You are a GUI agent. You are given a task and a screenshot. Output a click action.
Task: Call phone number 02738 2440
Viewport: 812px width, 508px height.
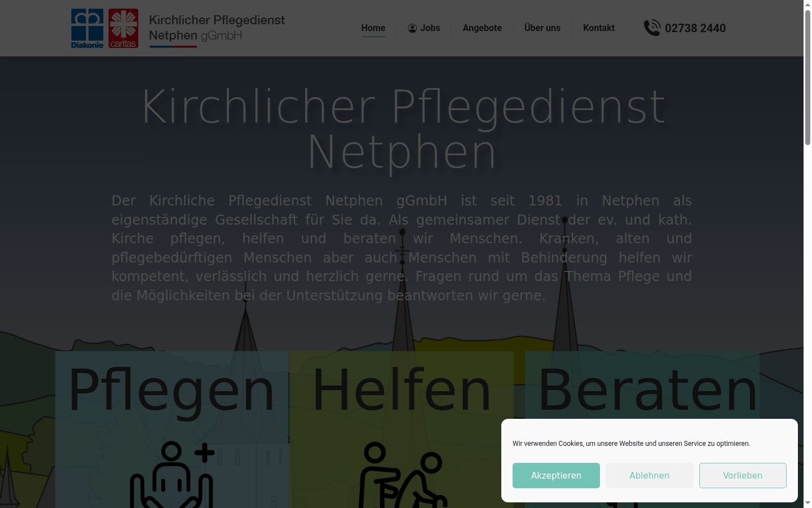click(695, 28)
